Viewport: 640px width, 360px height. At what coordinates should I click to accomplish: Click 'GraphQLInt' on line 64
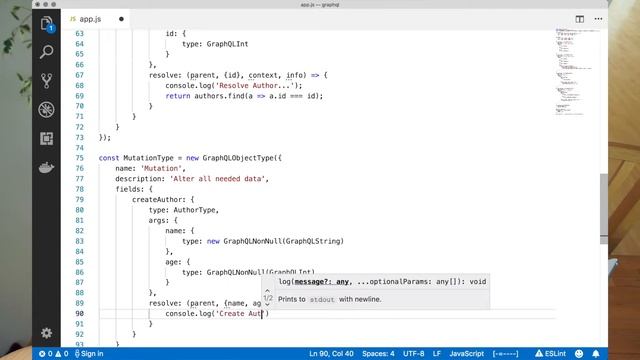pos(227,44)
